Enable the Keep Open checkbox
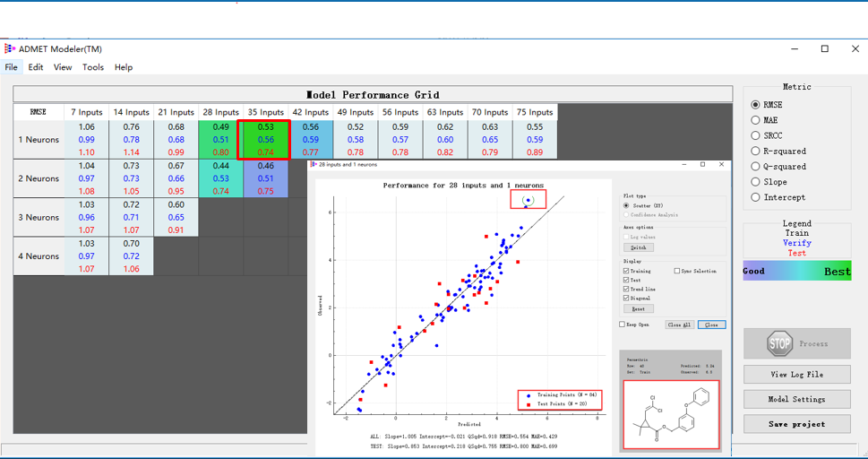868x459 pixels. coord(623,325)
